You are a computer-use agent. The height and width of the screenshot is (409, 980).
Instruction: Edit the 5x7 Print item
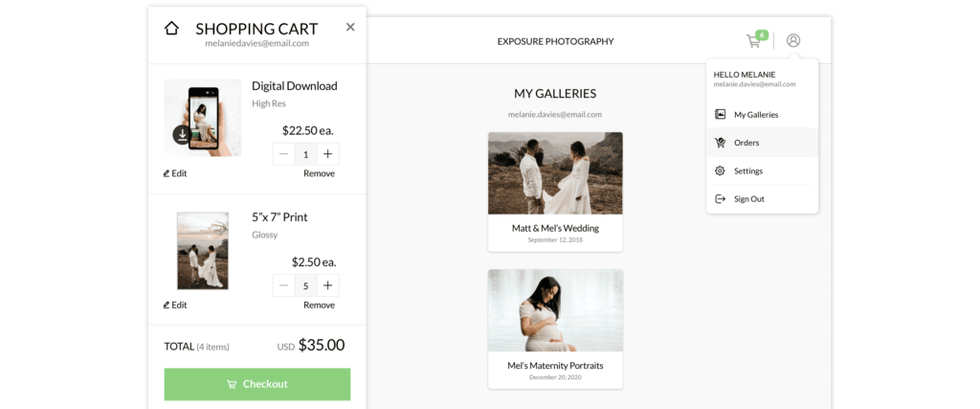[175, 306]
